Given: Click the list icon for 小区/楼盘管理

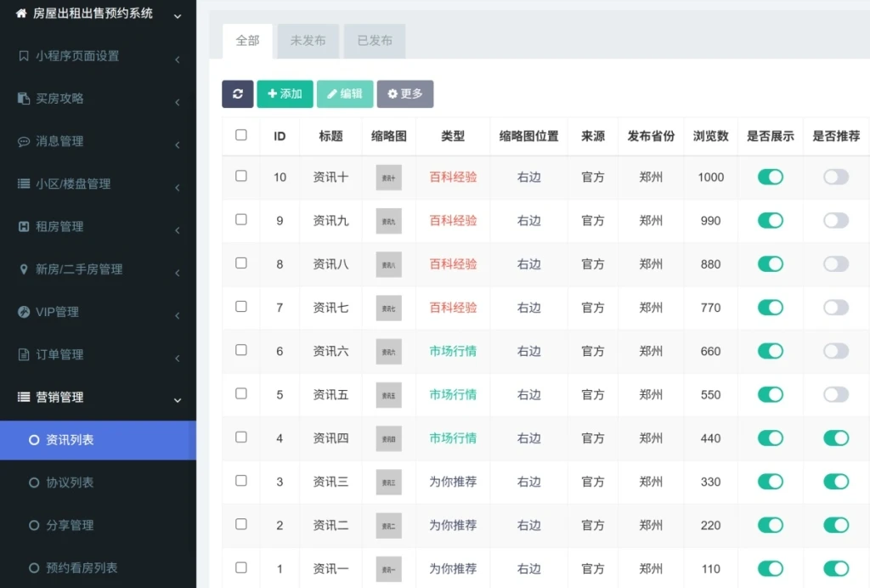Looking at the screenshot, I should pos(24,184).
